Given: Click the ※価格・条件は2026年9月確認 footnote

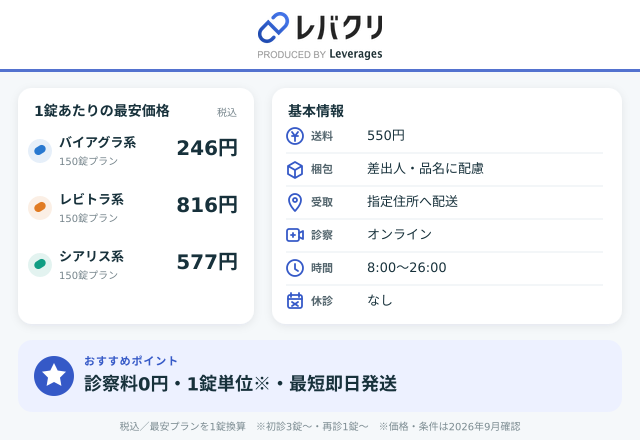Looking at the screenshot, I should tap(450, 427).
